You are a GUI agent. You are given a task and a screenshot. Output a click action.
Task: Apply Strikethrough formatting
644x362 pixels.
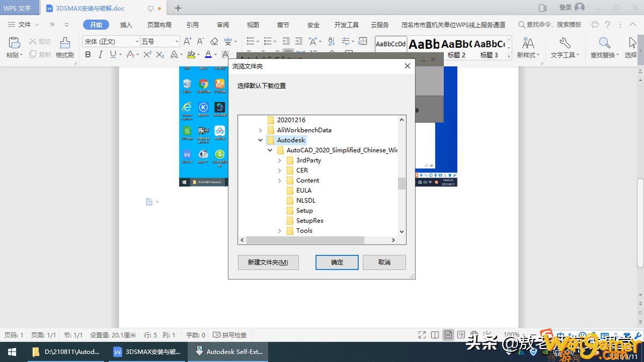click(x=129, y=55)
